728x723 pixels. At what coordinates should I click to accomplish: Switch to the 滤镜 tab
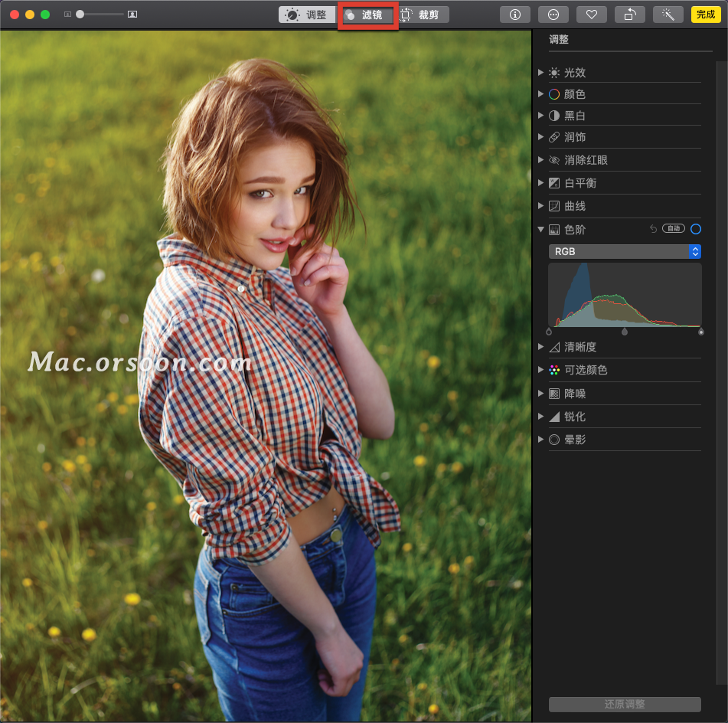(x=367, y=15)
